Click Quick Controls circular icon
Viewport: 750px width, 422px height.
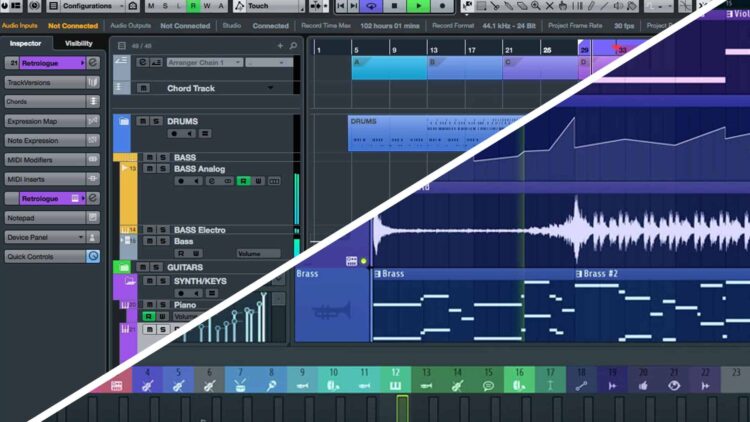pyautogui.click(x=93, y=256)
